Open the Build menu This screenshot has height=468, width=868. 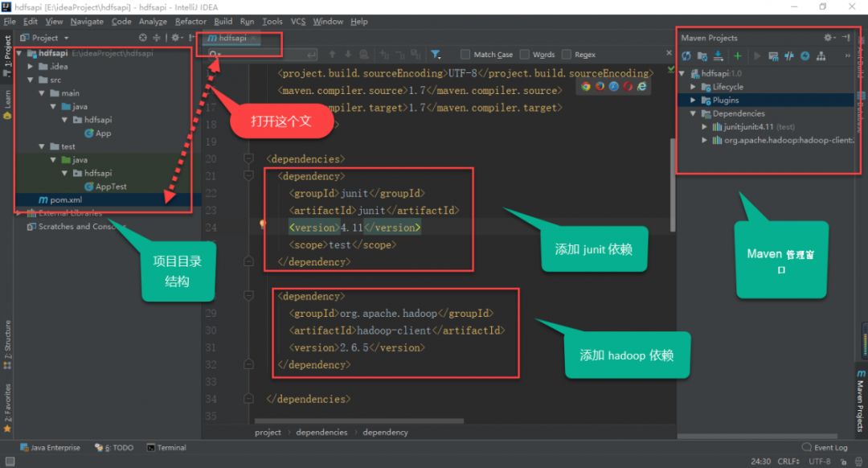[x=223, y=22]
